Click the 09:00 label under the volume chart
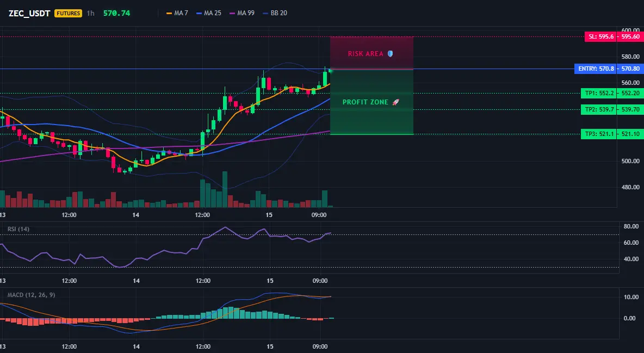 pos(319,215)
